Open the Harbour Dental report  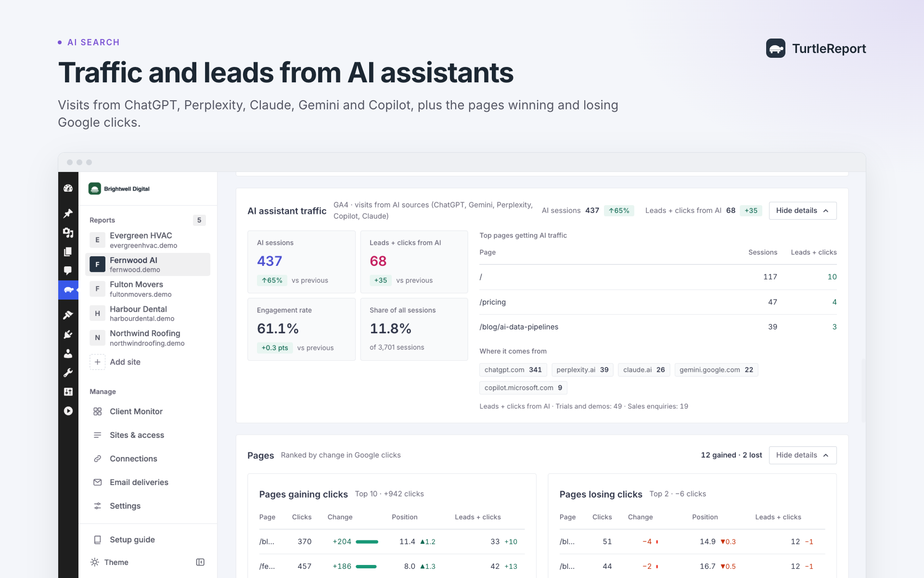pos(148,314)
